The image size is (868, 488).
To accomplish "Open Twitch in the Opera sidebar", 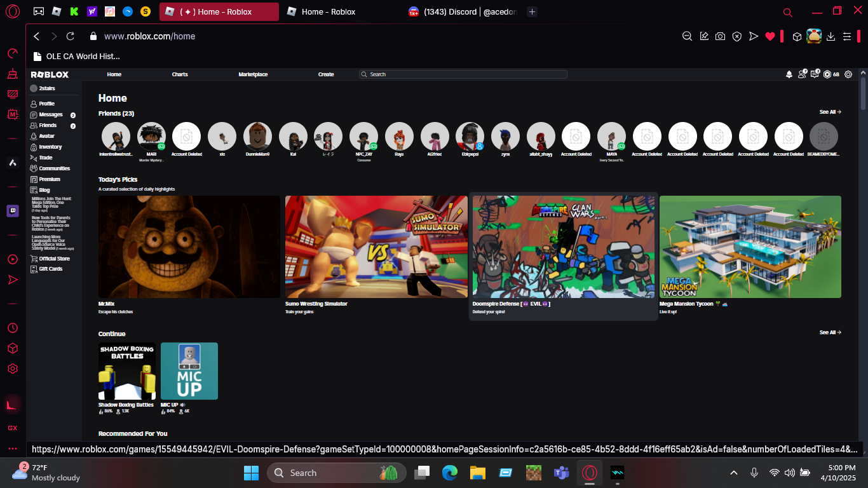I will (x=13, y=211).
